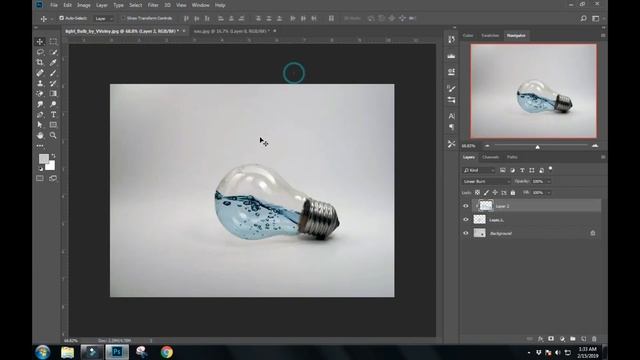Viewport: 640px width, 360px height.
Task: Toggle the Auto-Select checkbox
Action: coord(62,18)
